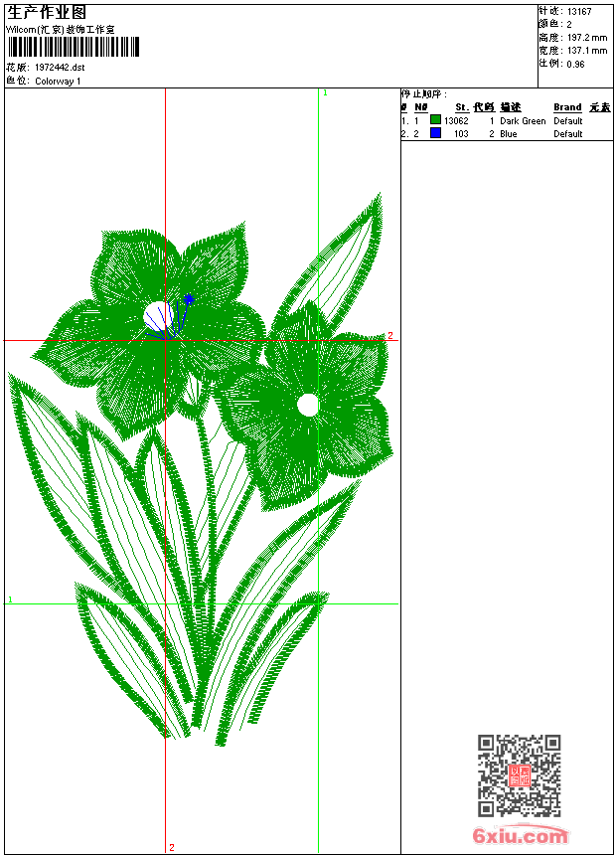Click the St. column header

(x=462, y=107)
